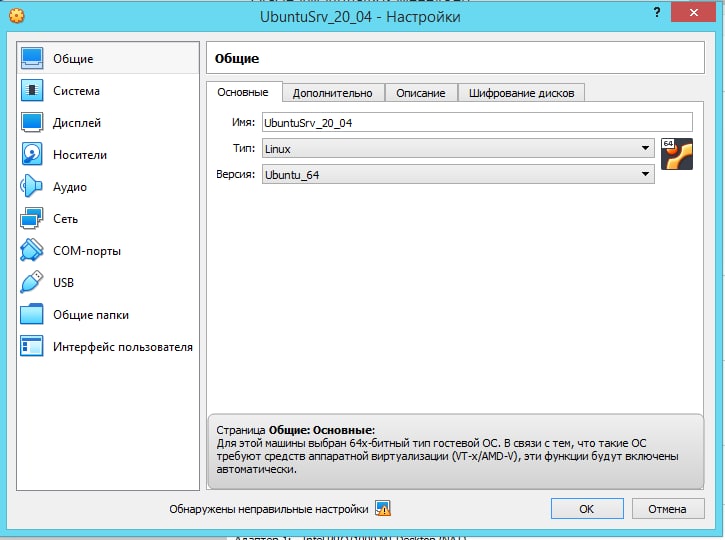Viewport: 725px width, 540px height.
Task: Expand the Тип dropdown showing Linux
Action: pos(458,148)
